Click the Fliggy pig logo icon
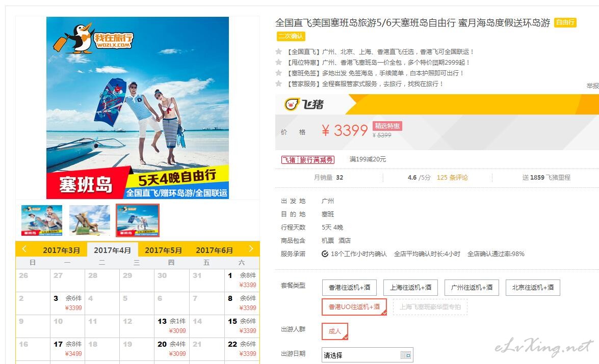This screenshot has width=599, height=364. coord(292,104)
